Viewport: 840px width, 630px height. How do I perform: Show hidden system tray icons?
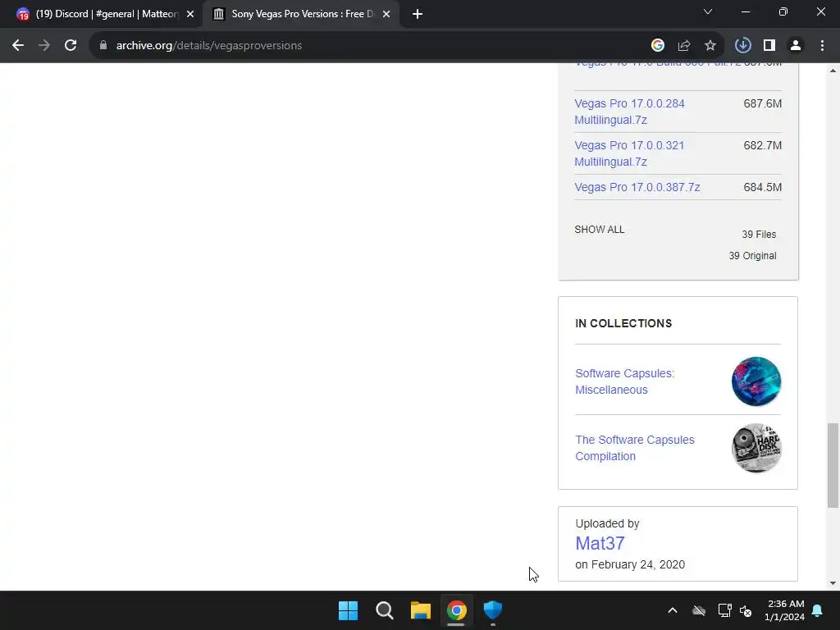[x=673, y=610]
